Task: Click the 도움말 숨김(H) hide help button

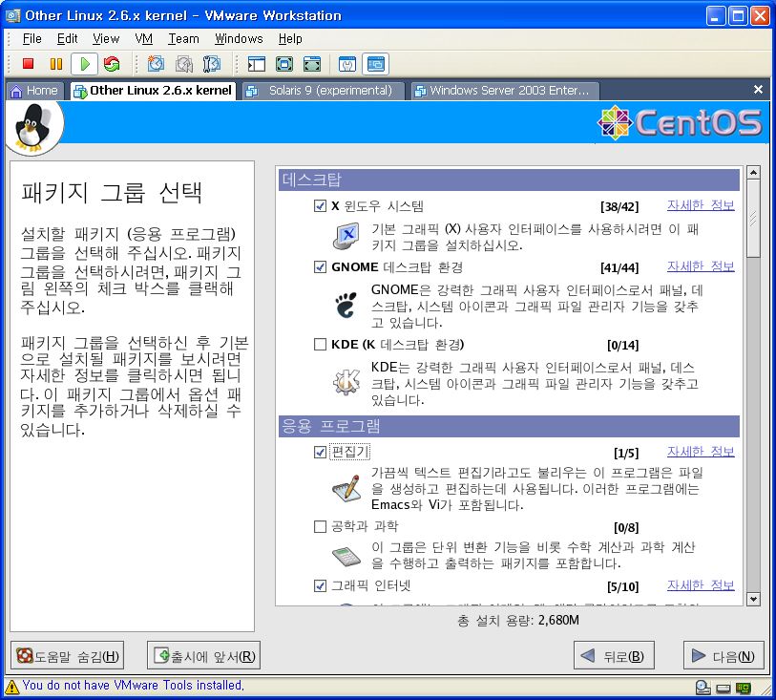Action: pos(68,656)
